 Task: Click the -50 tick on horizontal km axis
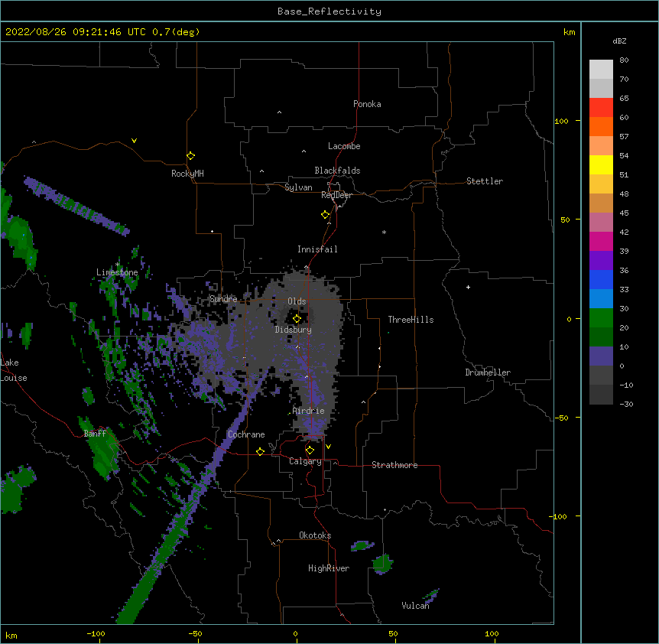pos(195,633)
